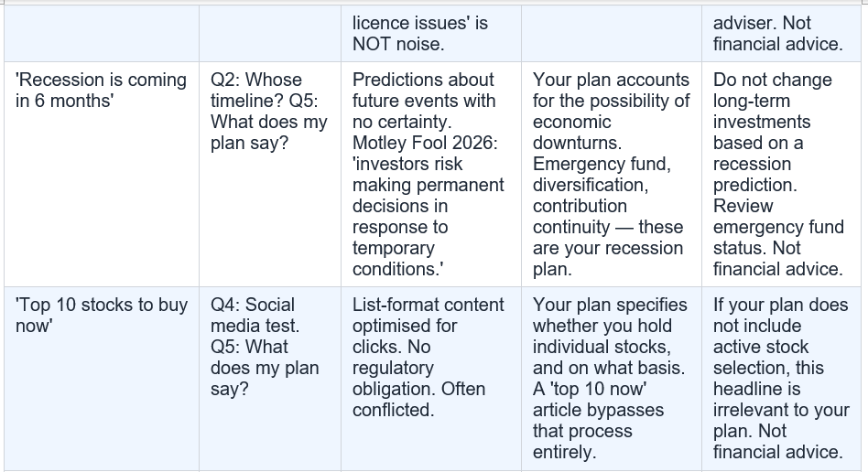Viewport: 868px width, 472px height.
Task: Place cursor on 'headline is irrelevant' text
Action: point(781,400)
